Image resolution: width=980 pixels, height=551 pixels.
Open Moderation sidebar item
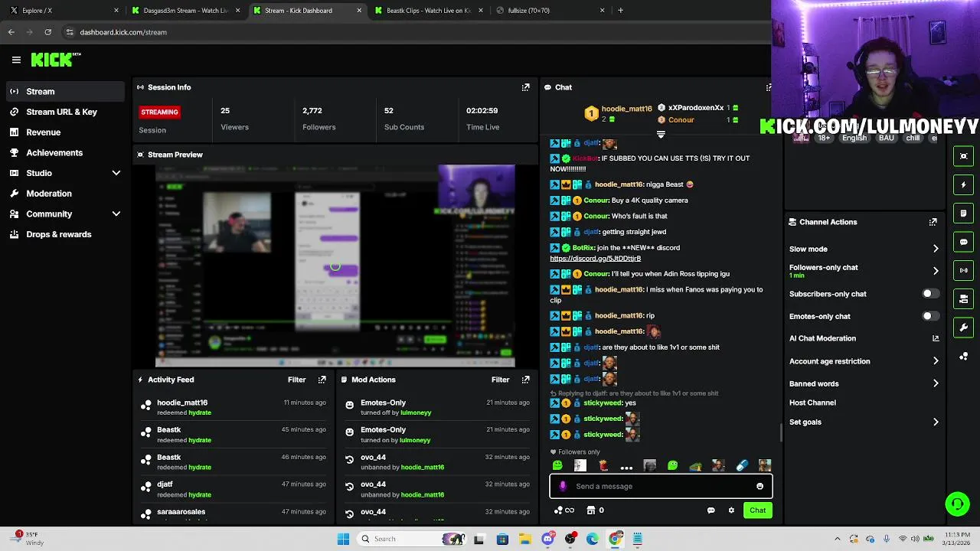click(x=65, y=194)
